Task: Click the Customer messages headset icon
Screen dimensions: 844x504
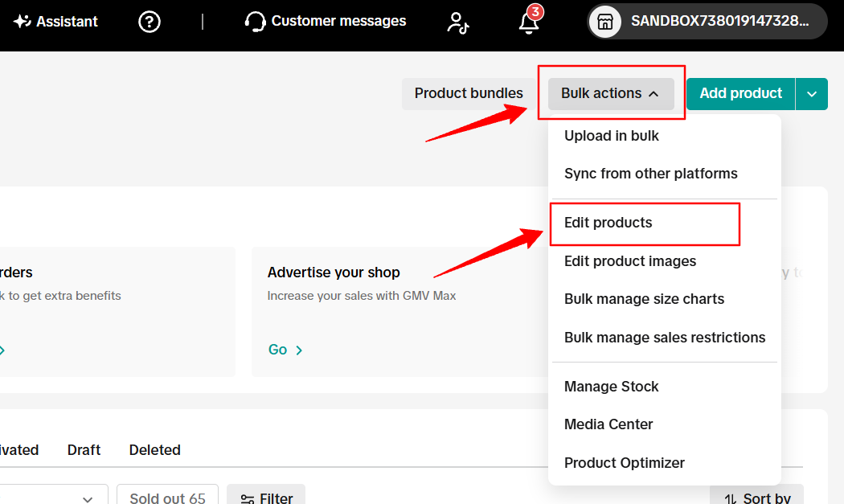Action: [255, 22]
